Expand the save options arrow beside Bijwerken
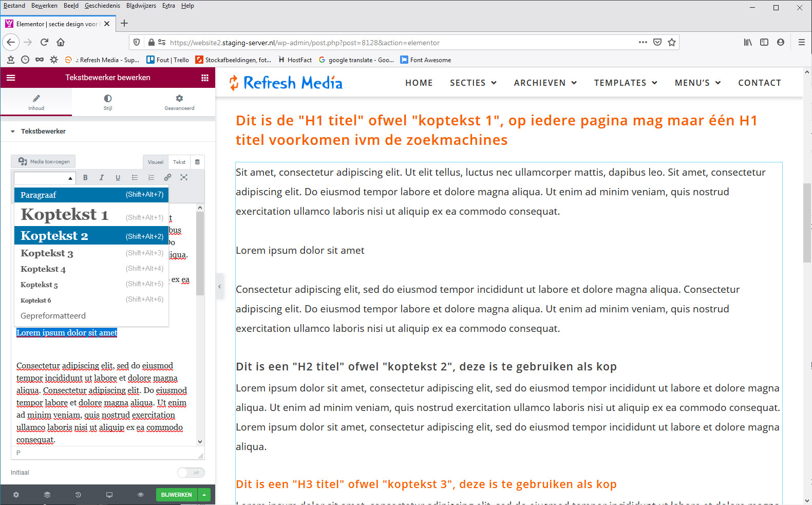 pos(204,495)
